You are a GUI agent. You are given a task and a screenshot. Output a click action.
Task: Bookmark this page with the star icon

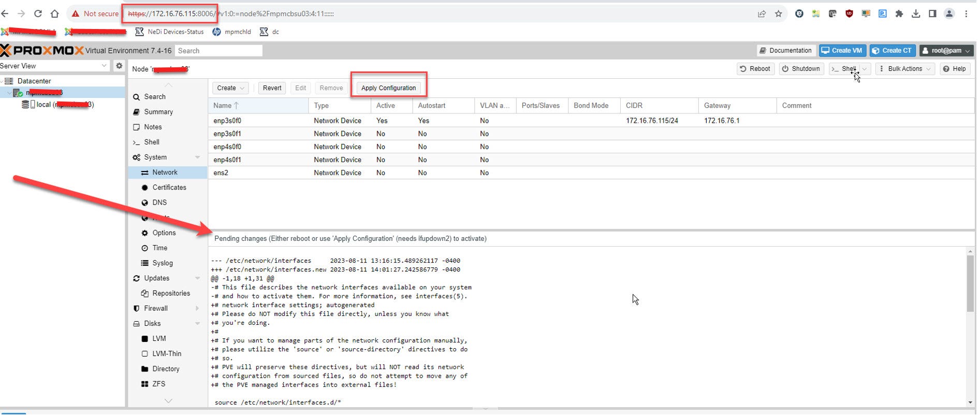pyautogui.click(x=778, y=14)
